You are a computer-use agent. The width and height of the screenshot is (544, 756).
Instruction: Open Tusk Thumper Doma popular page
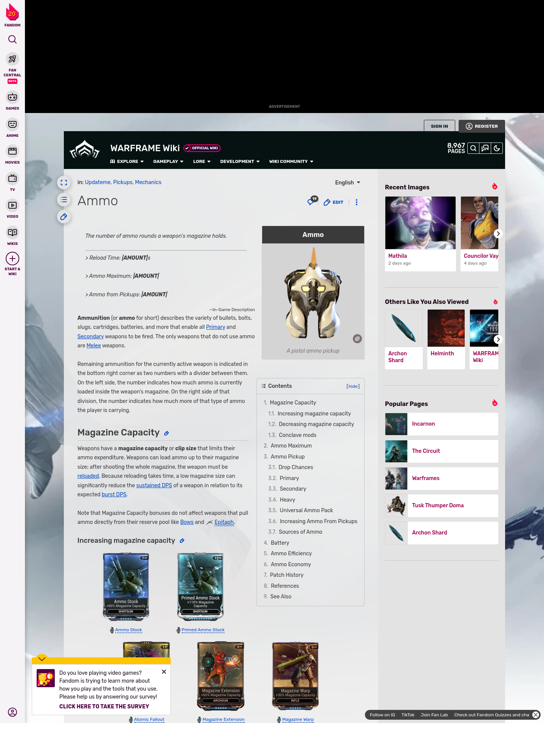442,506
